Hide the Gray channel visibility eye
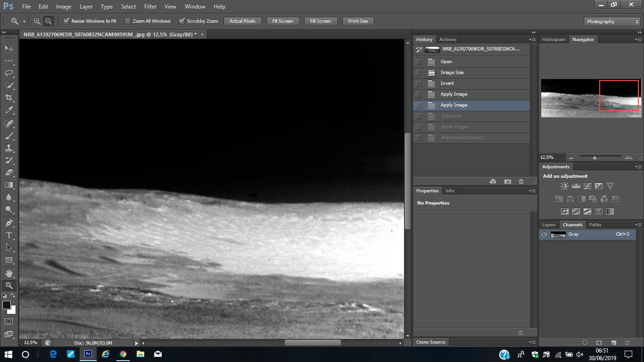 click(544, 234)
